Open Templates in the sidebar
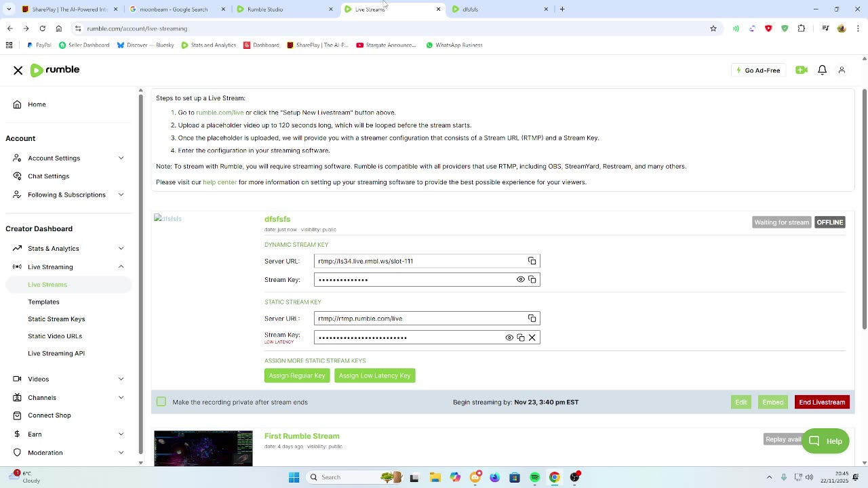 (x=43, y=302)
